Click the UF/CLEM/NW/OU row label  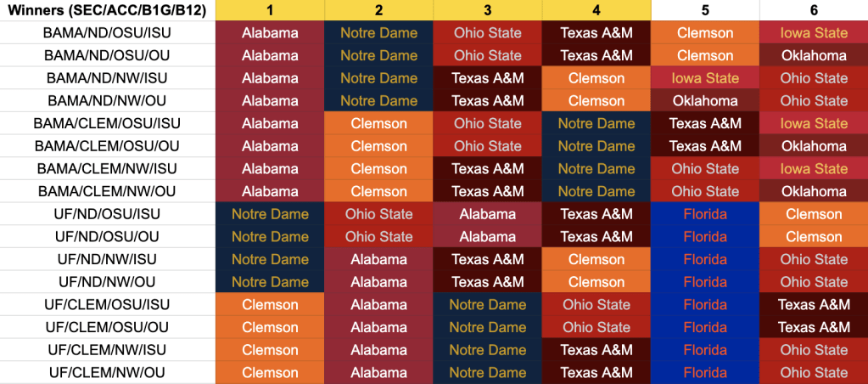(x=107, y=372)
